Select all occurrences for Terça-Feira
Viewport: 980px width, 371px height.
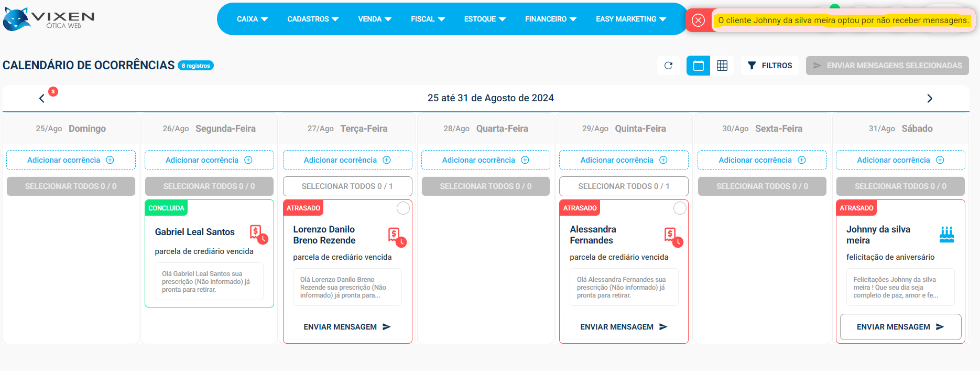tap(347, 186)
